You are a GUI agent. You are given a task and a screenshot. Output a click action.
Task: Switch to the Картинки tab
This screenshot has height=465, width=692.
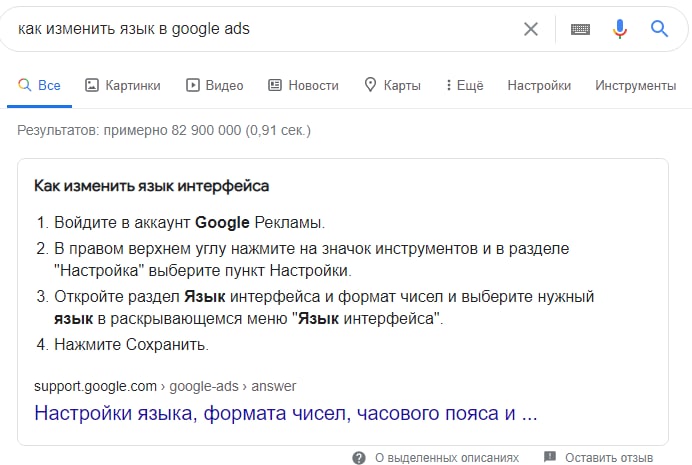pyautogui.click(x=123, y=85)
